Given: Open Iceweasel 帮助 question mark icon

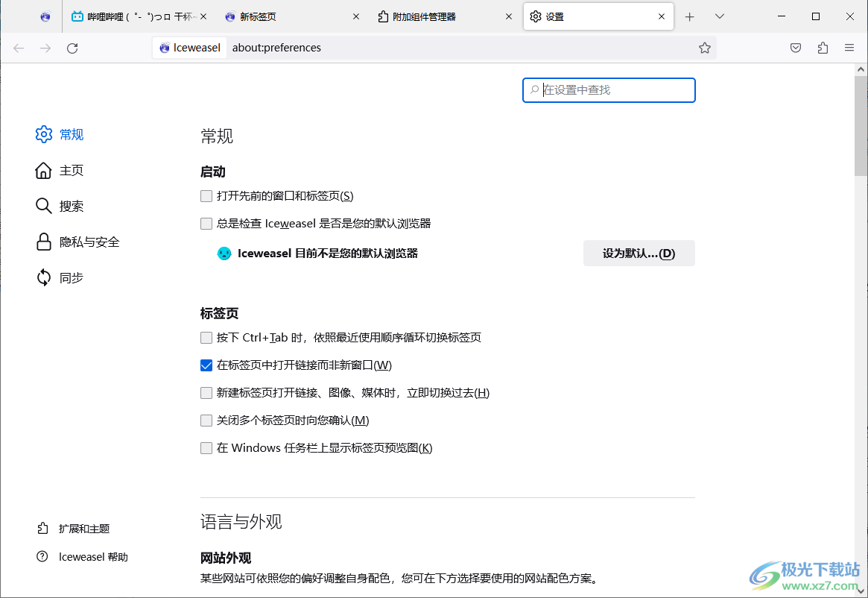Looking at the screenshot, I should coord(42,556).
